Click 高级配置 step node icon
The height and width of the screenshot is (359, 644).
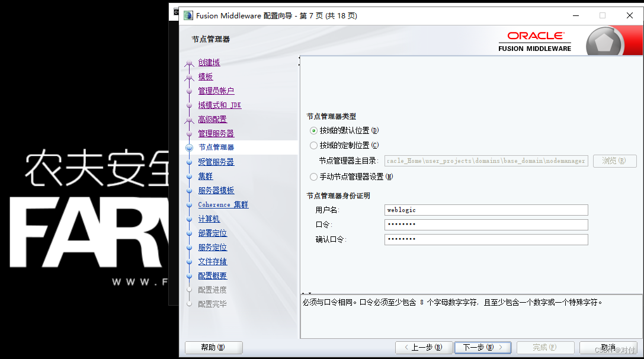tap(190, 120)
